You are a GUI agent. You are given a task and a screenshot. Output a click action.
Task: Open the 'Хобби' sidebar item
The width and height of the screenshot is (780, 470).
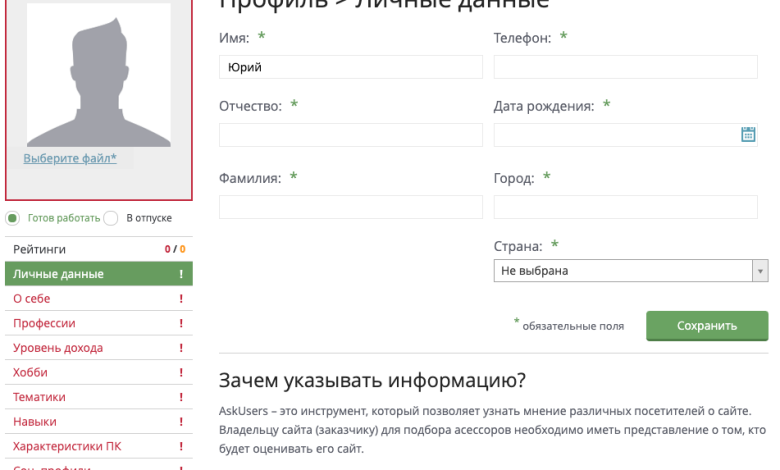tap(30, 373)
